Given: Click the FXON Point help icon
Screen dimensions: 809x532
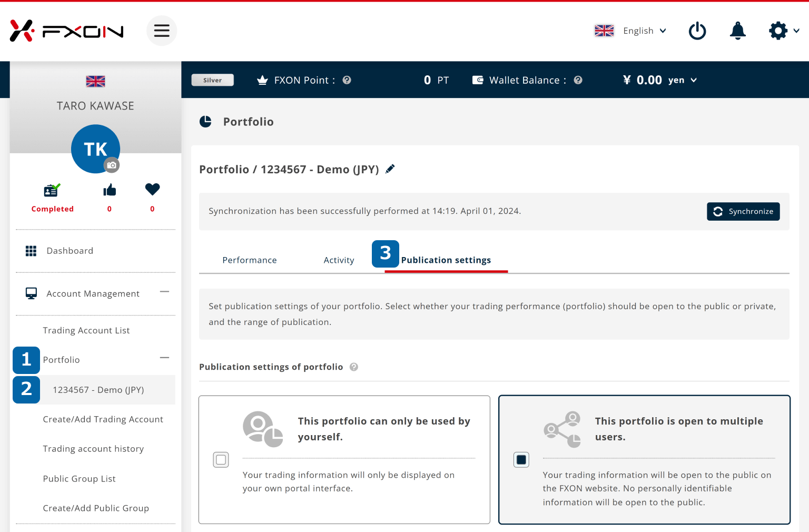Looking at the screenshot, I should [347, 80].
